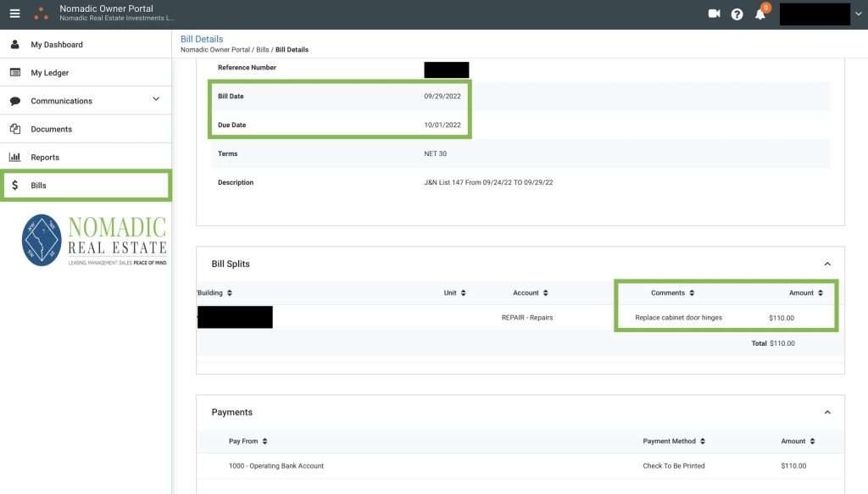Select Documents in the sidebar
Screen dimensions: 868x494
[x=51, y=130]
